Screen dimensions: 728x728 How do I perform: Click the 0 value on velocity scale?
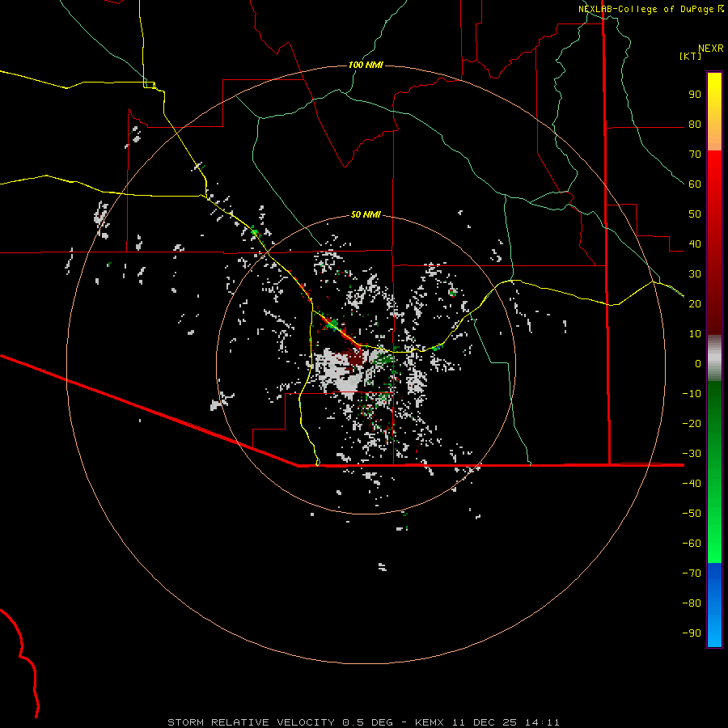pyautogui.click(x=698, y=364)
